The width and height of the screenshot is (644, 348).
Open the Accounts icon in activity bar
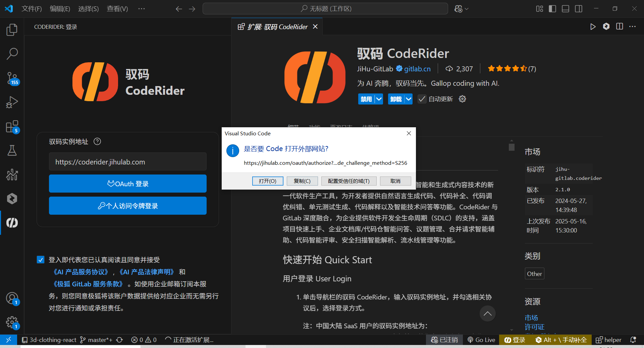(12, 298)
